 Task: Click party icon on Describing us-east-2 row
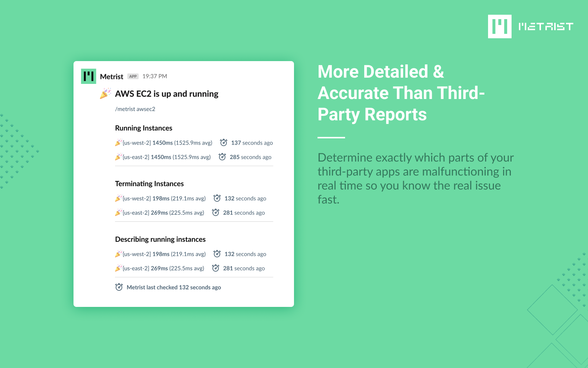118,268
